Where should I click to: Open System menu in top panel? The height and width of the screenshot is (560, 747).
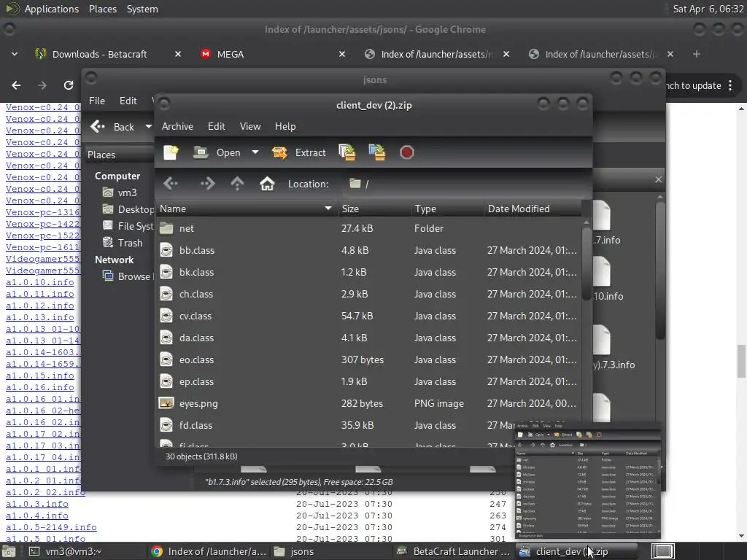coord(142,9)
